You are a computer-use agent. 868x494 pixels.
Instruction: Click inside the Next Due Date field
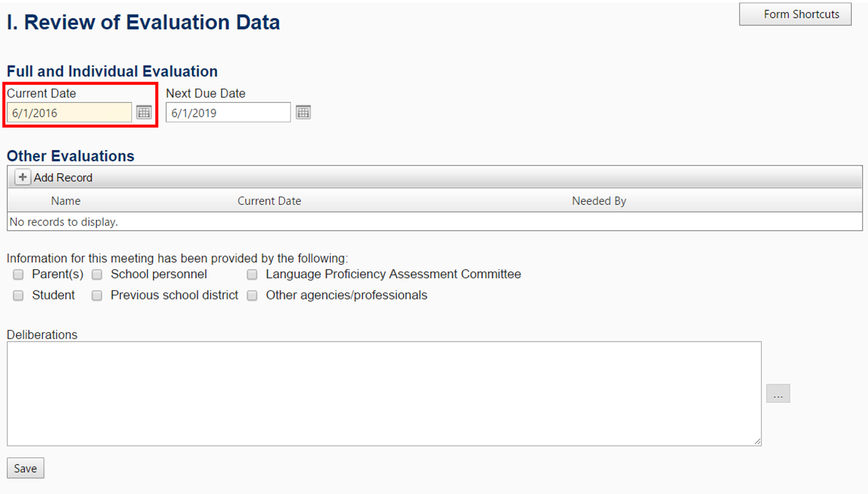[227, 112]
